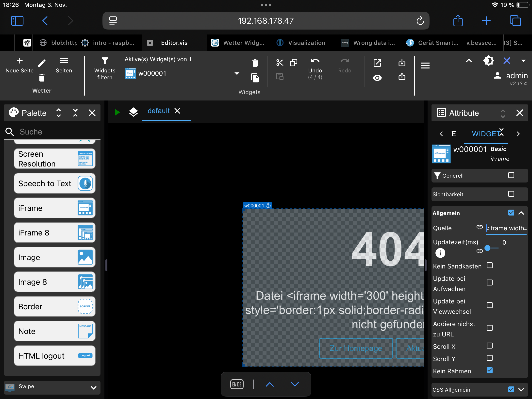Expand the CSS Allgemein section
The height and width of the screenshot is (399, 532).
pos(521,390)
